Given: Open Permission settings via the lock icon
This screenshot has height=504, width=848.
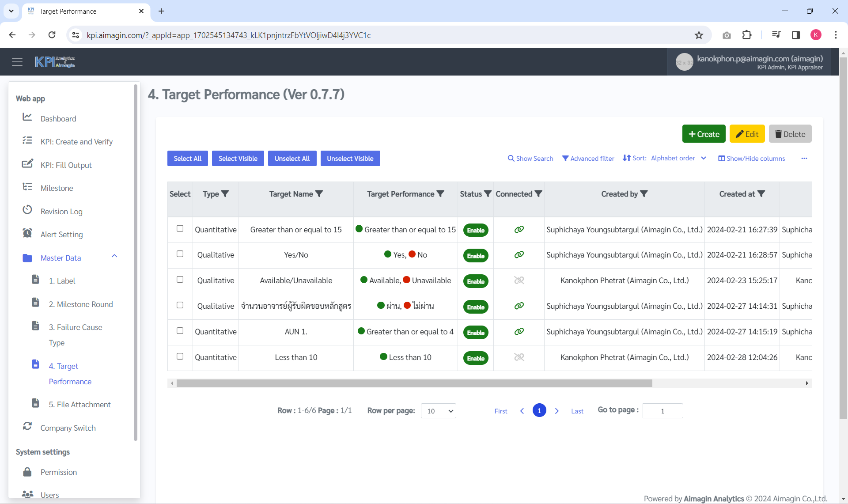Looking at the screenshot, I should 27,471.
